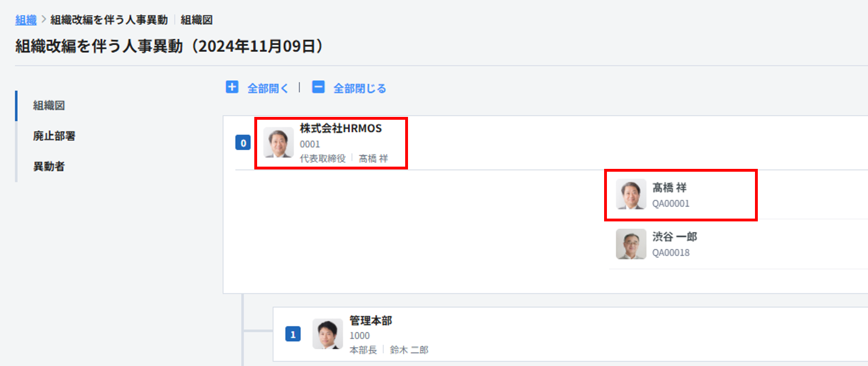Click 高橋 祥's profile photo
868x366 pixels.
point(631,194)
